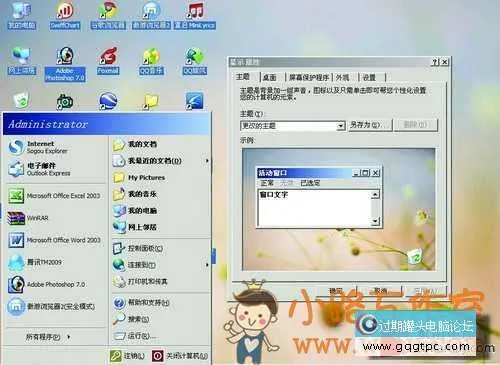Select the 傲游浏览器2 desktop shortcut
The width and height of the screenshot is (500, 365).
tap(151, 15)
